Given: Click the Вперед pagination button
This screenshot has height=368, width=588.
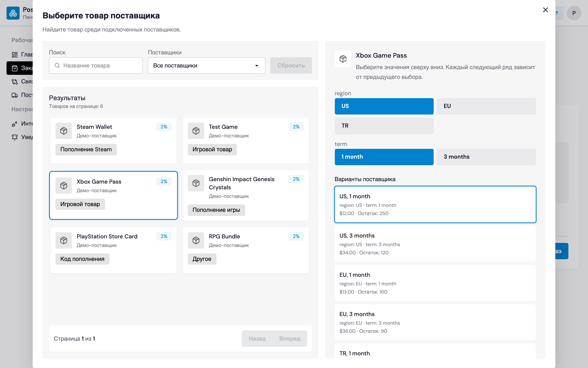Looking at the screenshot, I should coord(290,338).
